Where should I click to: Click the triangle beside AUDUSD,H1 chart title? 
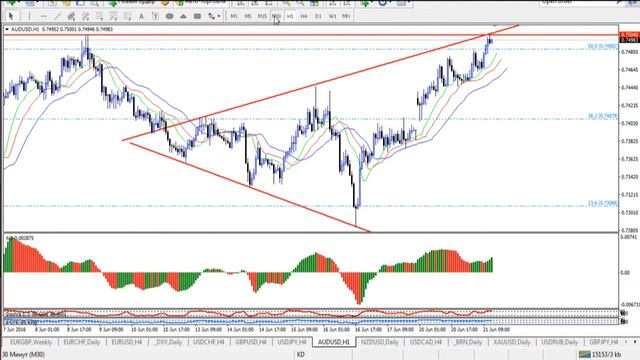7,29
